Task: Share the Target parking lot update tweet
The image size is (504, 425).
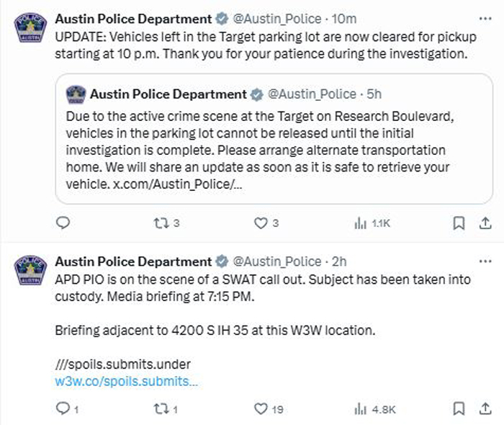Action: [x=485, y=223]
